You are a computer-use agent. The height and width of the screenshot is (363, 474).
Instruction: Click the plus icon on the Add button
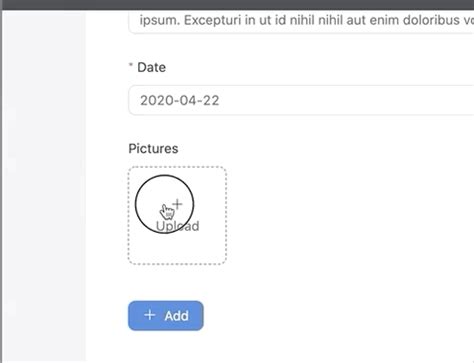(150, 315)
